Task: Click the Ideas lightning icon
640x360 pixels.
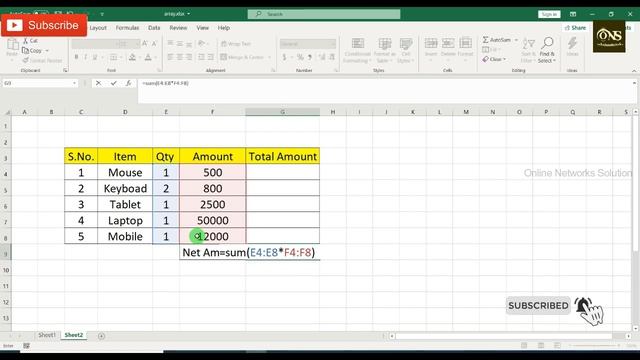Action: tap(572, 43)
